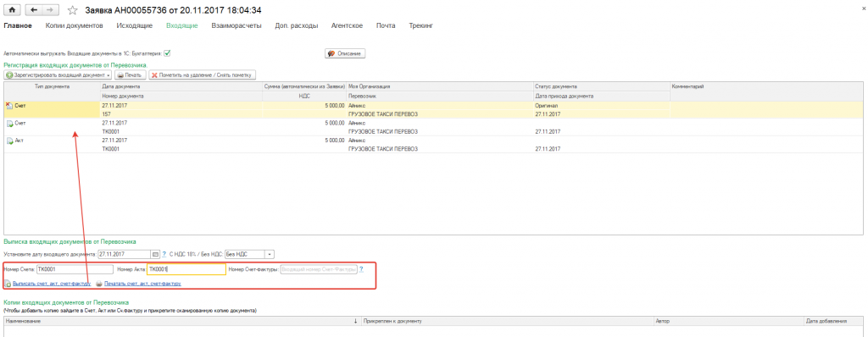Image resolution: width=868 pixels, height=337 pixels.
Task: Open Зарегистрировать входящий документ dropdown
Action: [58, 75]
